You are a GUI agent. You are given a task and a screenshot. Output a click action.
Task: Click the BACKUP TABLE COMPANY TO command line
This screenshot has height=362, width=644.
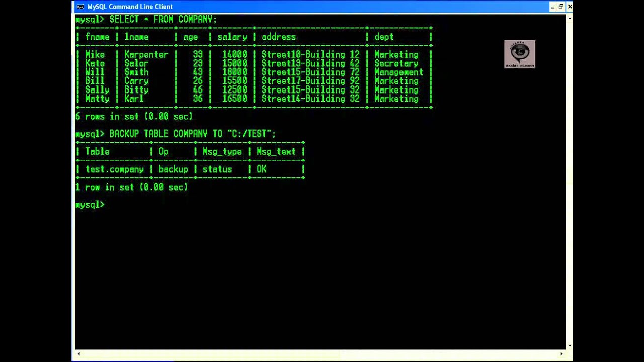coord(193,134)
